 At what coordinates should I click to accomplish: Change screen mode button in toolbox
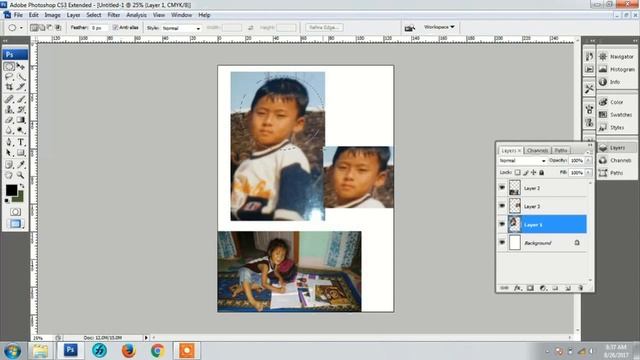pos(15,224)
